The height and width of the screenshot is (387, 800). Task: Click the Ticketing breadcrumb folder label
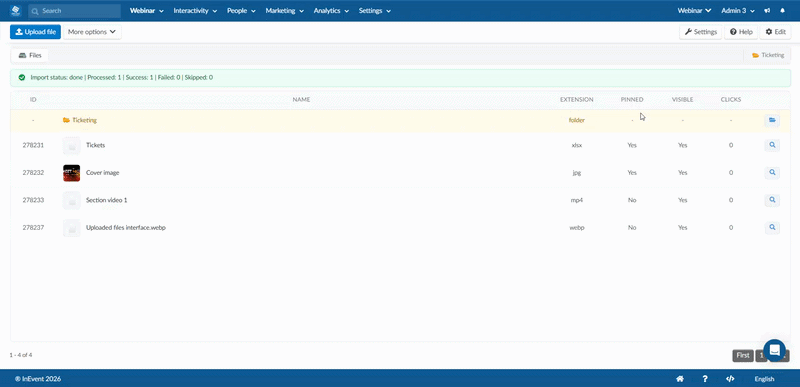coord(768,55)
